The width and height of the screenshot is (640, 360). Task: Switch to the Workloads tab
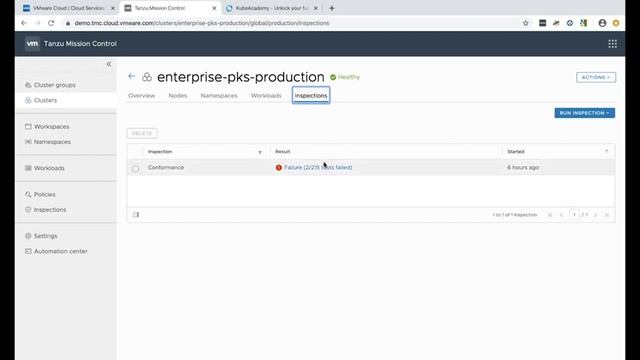pos(266,96)
